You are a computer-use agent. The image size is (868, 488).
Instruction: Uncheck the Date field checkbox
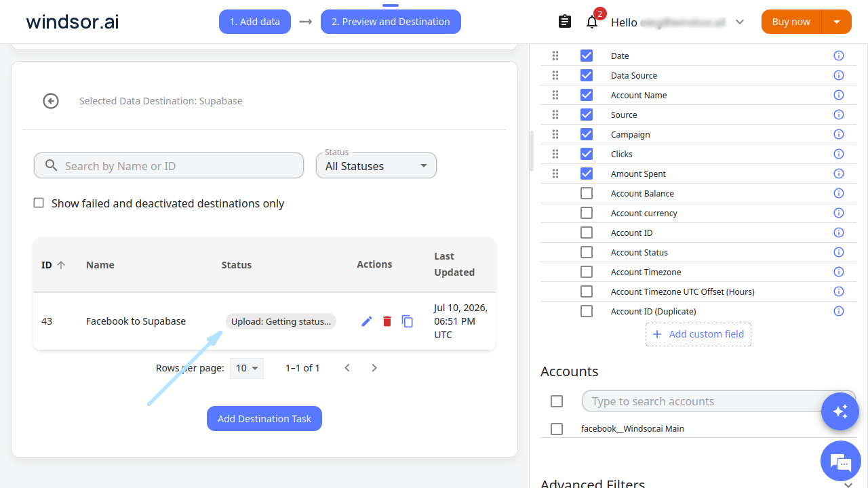tap(587, 56)
